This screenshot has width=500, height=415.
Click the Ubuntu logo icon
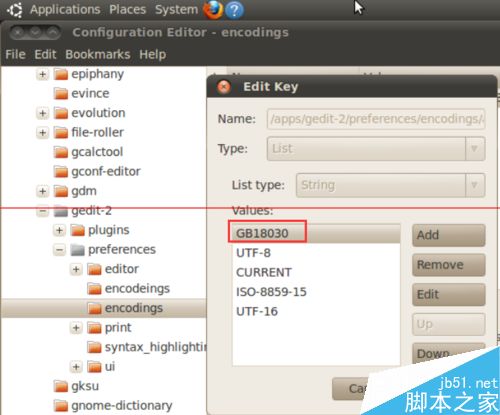point(15,10)
